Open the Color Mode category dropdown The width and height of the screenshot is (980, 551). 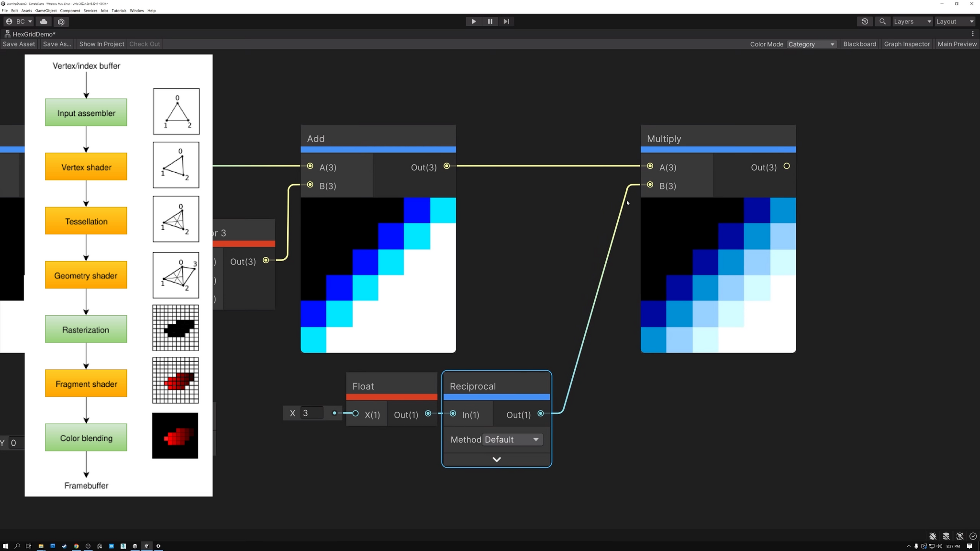coord(812,44)
